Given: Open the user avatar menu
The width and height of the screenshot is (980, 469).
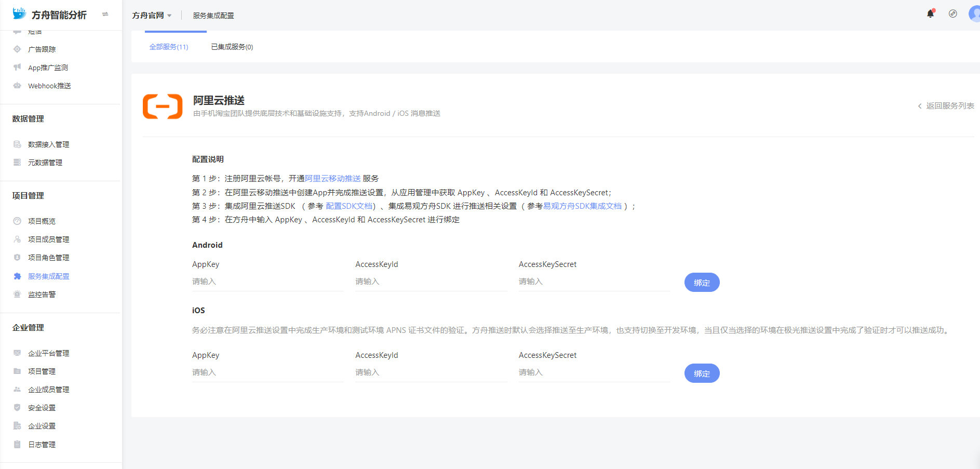Looking at the screenshot, I should coord(974,14).
